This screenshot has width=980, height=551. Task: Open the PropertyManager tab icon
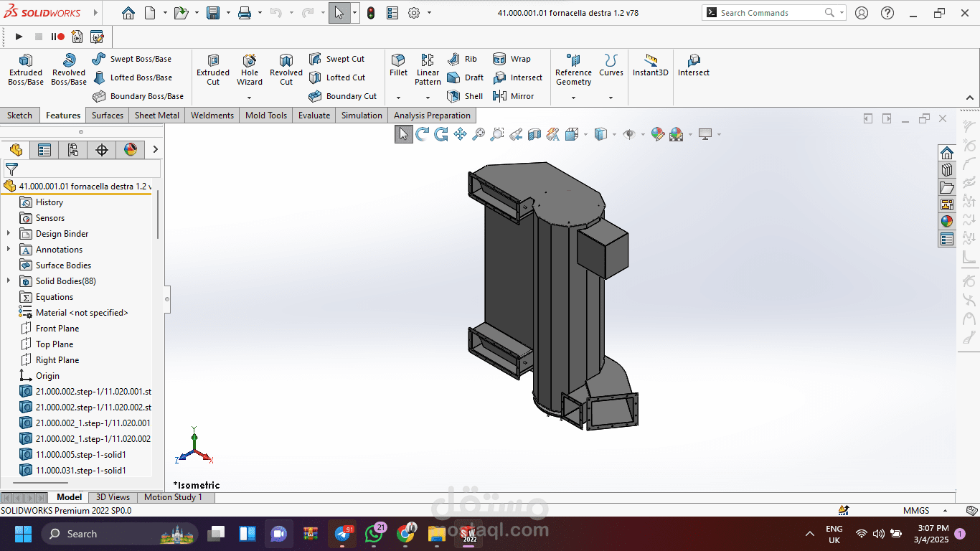coord(44,149)
